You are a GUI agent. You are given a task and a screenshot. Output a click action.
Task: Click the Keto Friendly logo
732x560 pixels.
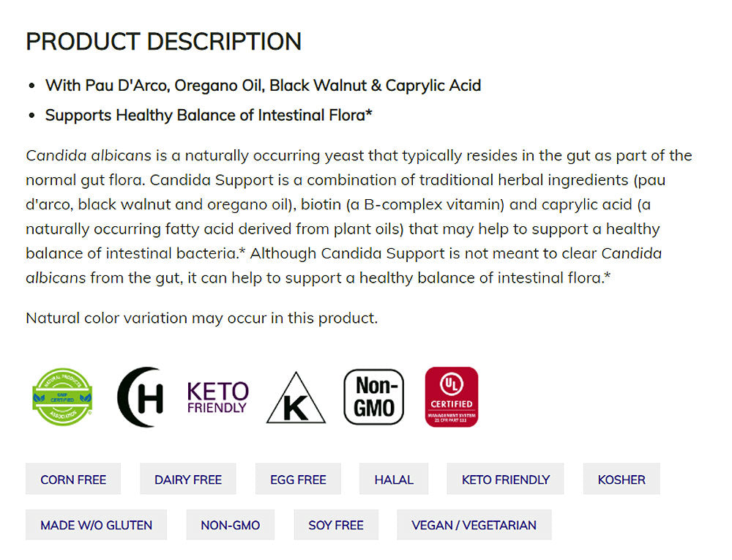coord(217,397)
